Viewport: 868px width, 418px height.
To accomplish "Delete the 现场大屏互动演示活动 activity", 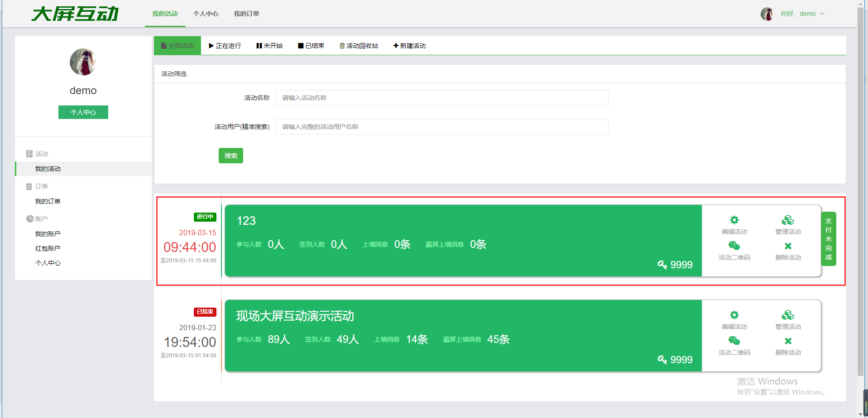I will point(788,341).
